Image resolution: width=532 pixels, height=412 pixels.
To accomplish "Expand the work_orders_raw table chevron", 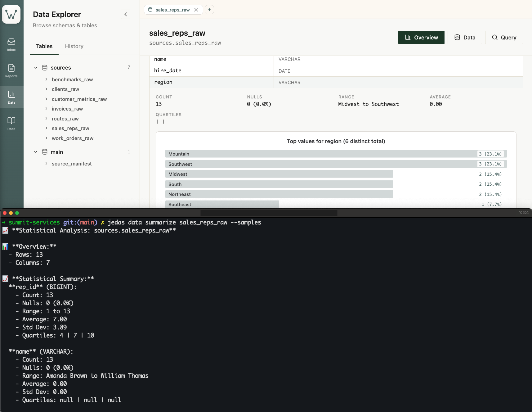I will tap(46, 138).
